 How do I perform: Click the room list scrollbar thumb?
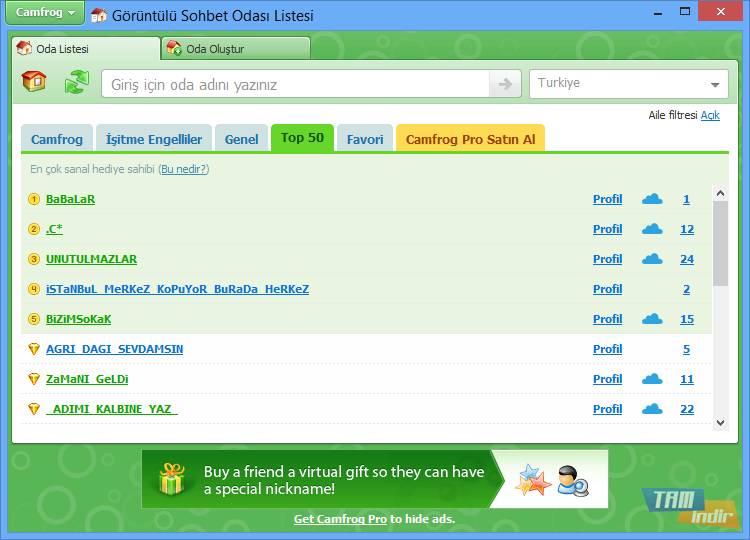720,243
